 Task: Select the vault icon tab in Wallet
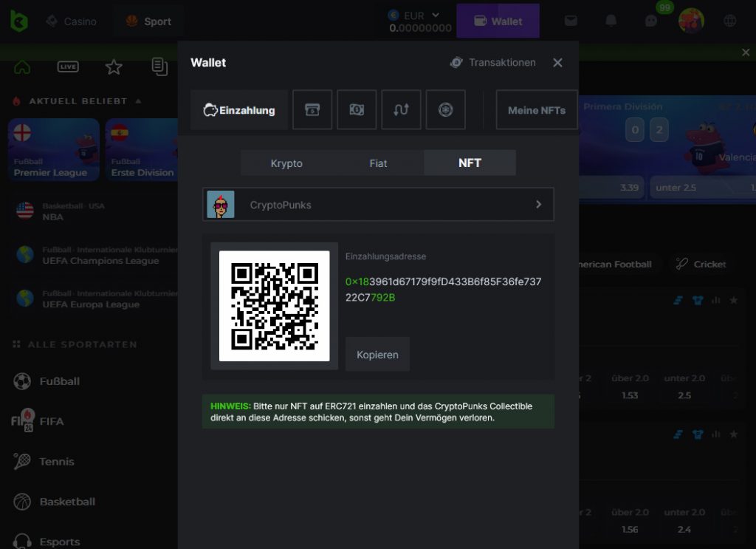[445, 109]
